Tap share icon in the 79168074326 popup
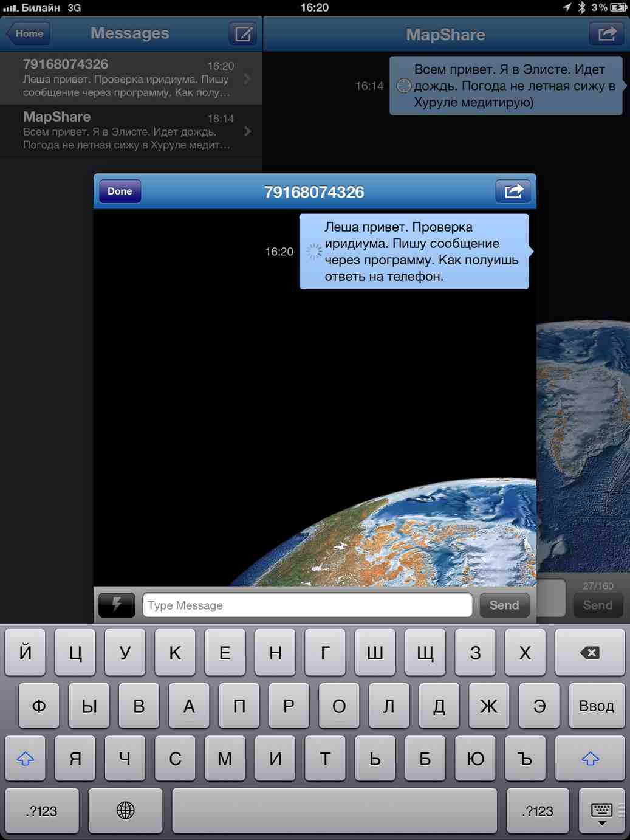Viewport: 630px width, 840px height. (x=513, y=191)
